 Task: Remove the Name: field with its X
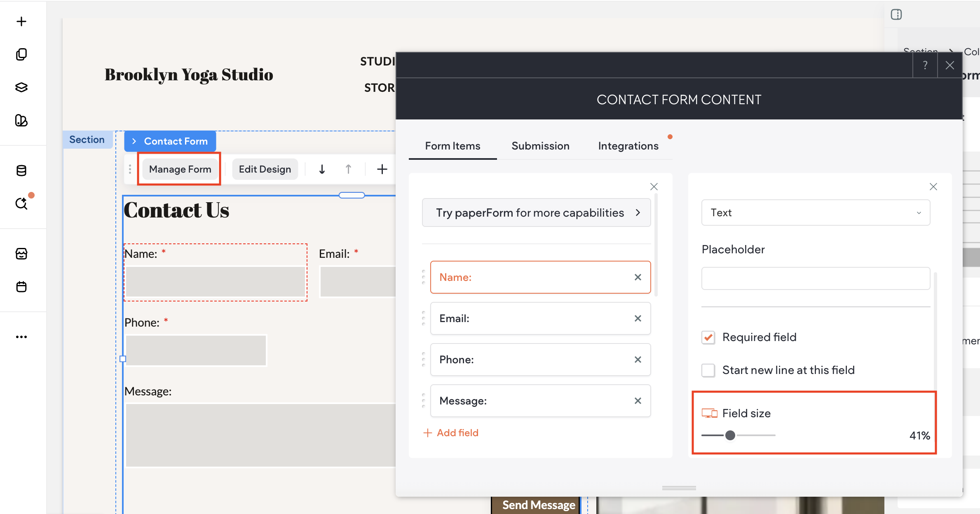pyautogui.click(x=638, y=277)
